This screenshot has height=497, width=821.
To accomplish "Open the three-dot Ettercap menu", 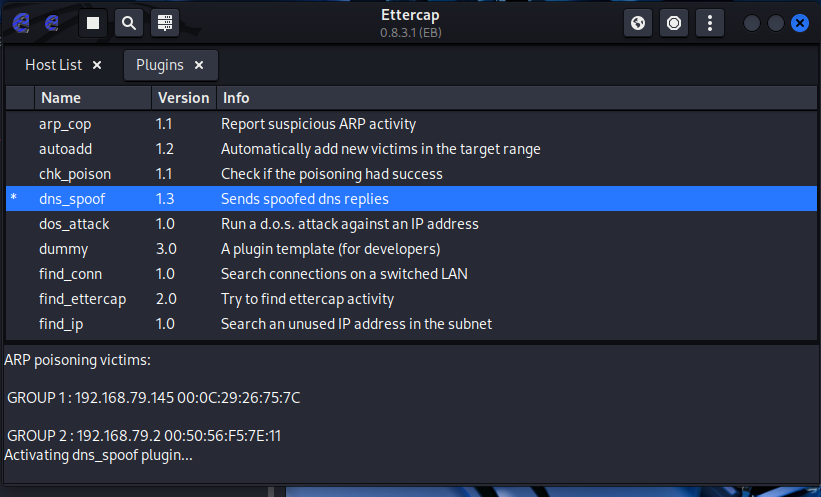I will tap(710, 22).
